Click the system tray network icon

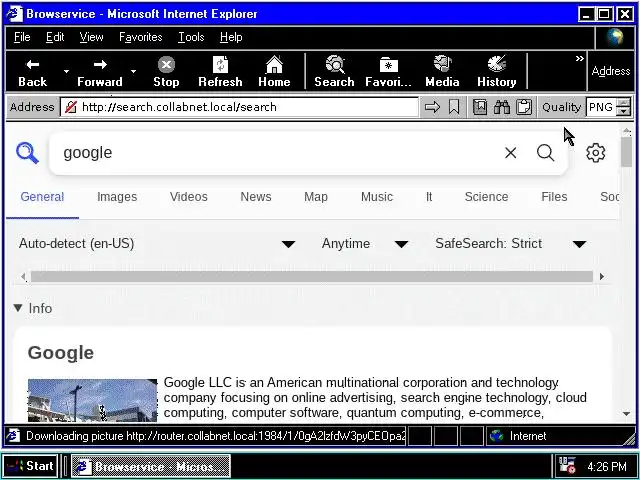pos(567,466)
